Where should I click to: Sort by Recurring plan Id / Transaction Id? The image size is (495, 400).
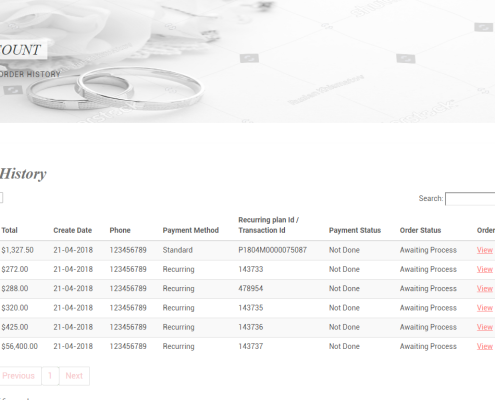[269, 225]
